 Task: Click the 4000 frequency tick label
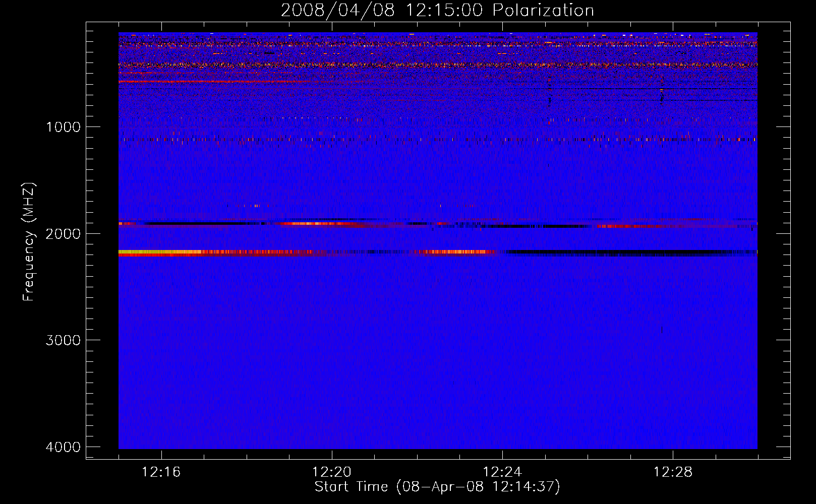(63, 447)
